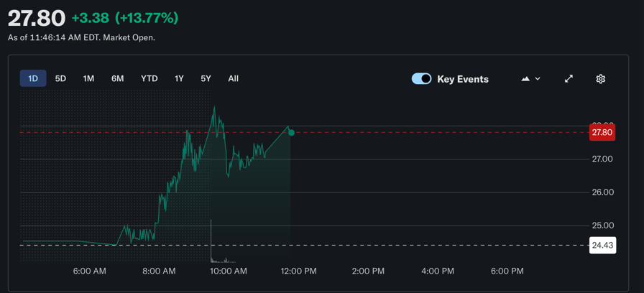Switch to YTD range
This screenshot has width=644, height=293.
click(149, 78)
